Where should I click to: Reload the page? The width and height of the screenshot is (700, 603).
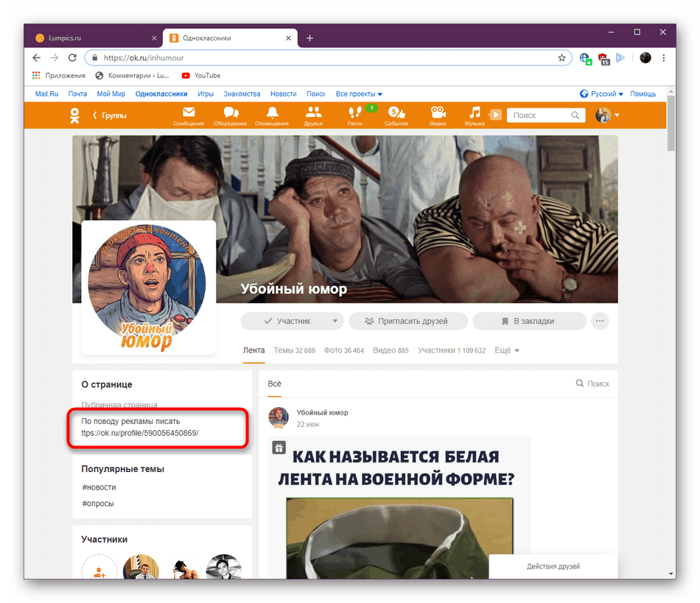point(72,57)
